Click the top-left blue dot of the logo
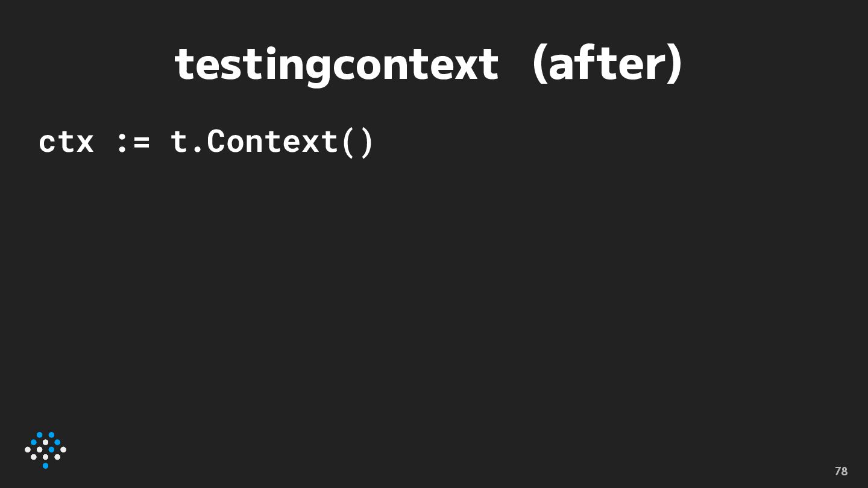This screenshot has height=488, width=868. click(x=40, y=435)
